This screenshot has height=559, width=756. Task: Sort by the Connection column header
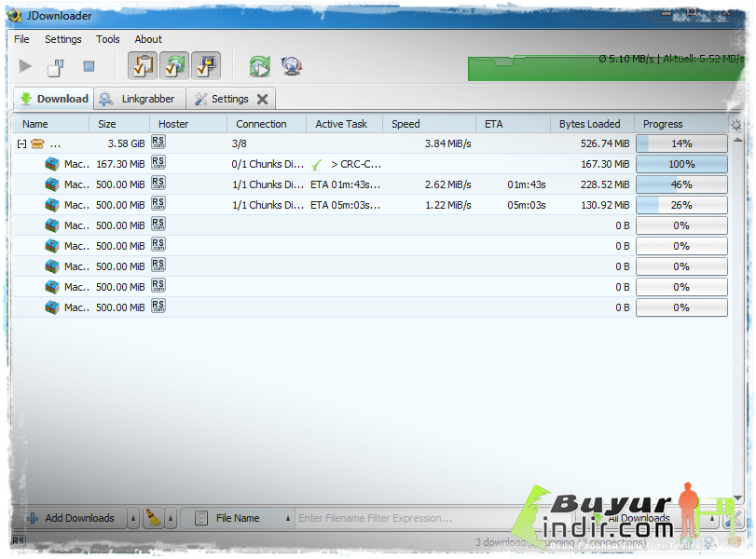coord(267,124)
